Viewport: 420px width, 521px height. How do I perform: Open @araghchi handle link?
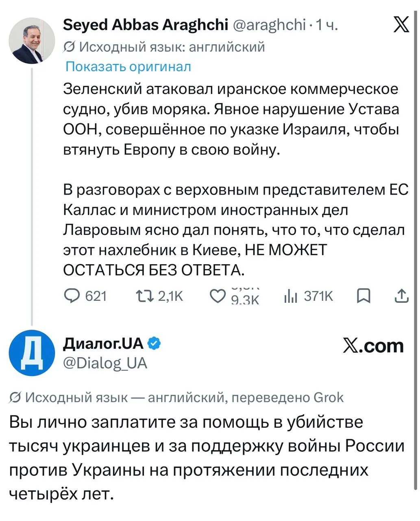tap(269, 26)
